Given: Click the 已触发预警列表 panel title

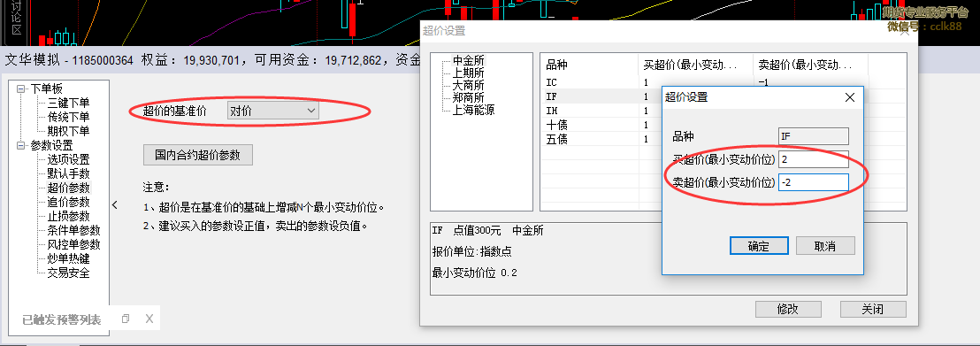Looking at the screenshot, I should click(62, 319).
